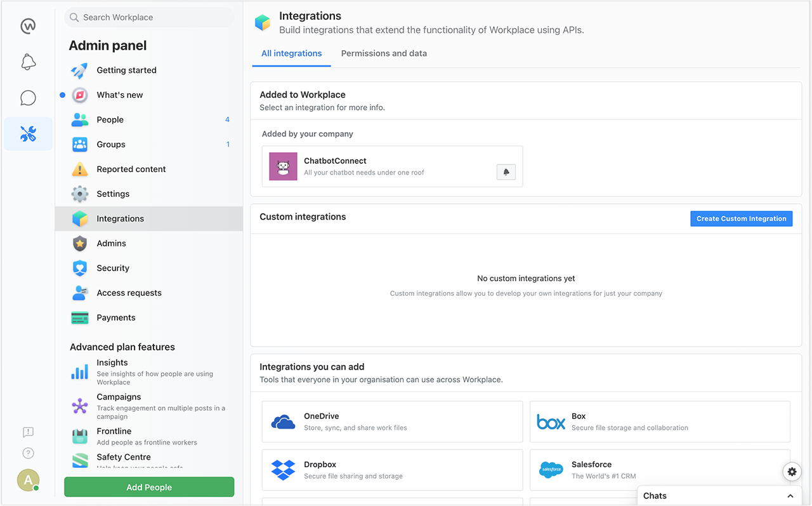Screen dimensions: 812x506
Task: Open Insights advanced feature
Action: [149, 372]
